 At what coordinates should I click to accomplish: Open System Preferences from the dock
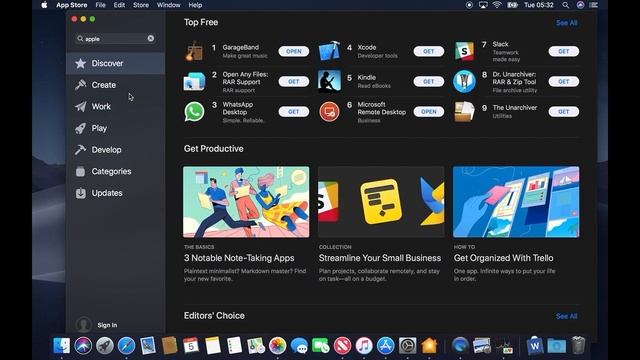click(407, 346)
